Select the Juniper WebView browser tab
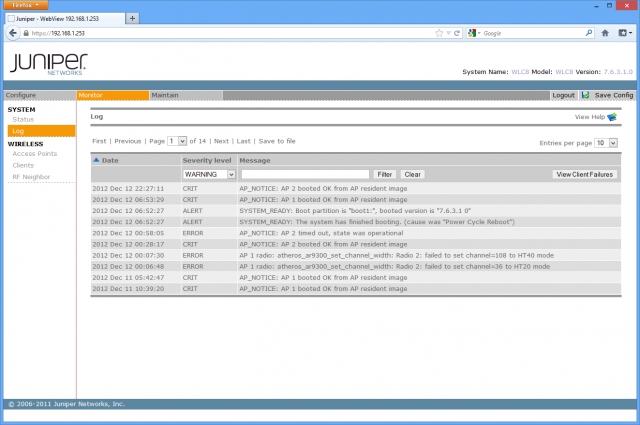The width and height of the screenshot is (640, 425). [x=65, y=18]
